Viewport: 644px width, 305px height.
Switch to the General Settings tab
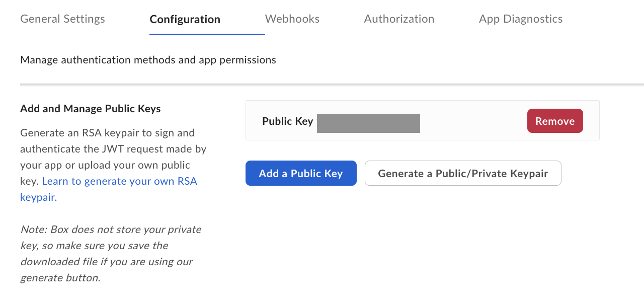[62, 19]
